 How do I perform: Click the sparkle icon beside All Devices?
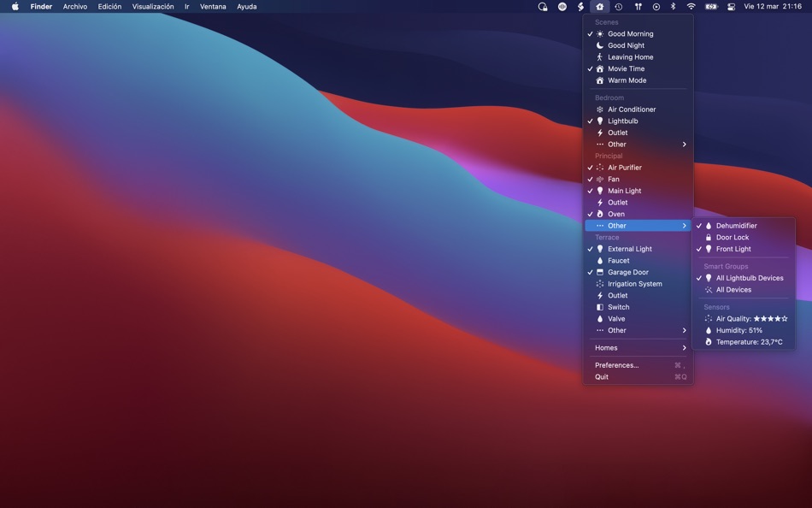709,290
